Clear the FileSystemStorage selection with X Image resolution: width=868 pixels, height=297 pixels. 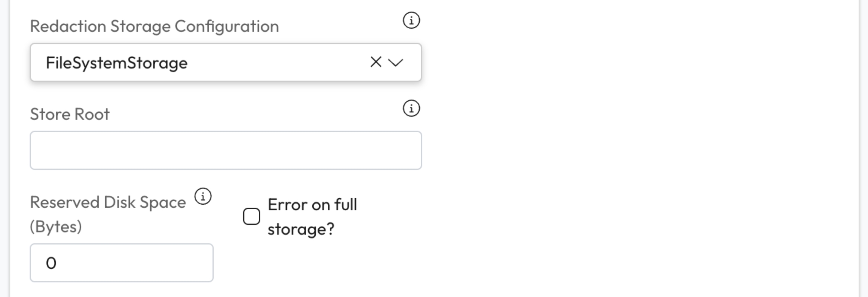[x=376, y=62]
